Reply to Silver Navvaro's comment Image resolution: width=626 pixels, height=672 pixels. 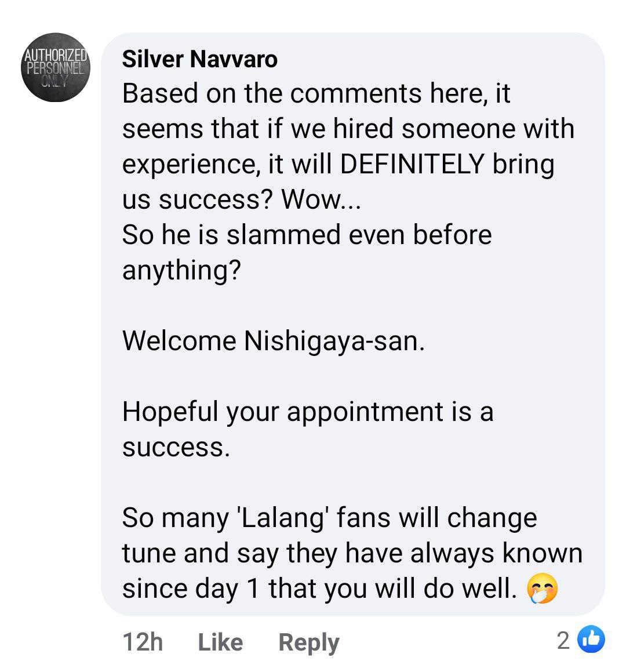pos(308,642)
